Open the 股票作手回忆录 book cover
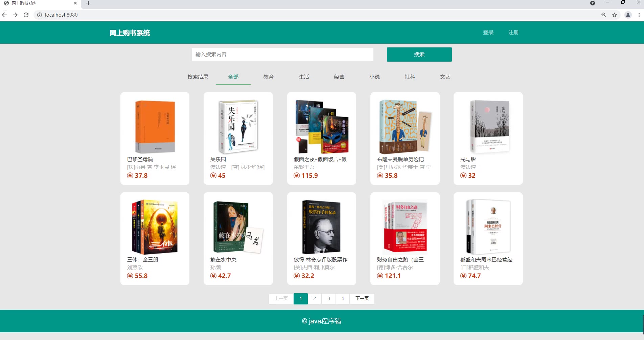644x340 pixels. 322,227
